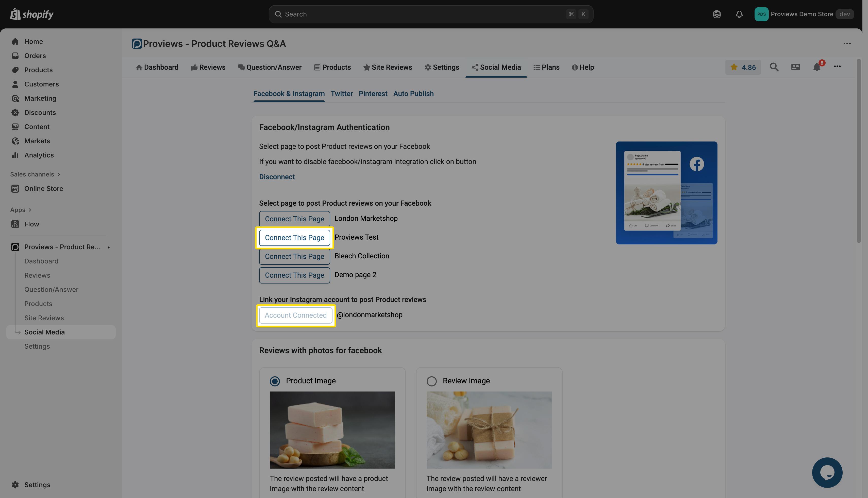The height and width of the screenshot is (498, 868).
Task: Click the Shopify notifications bell icon
Action: click(x=739, y=14)
